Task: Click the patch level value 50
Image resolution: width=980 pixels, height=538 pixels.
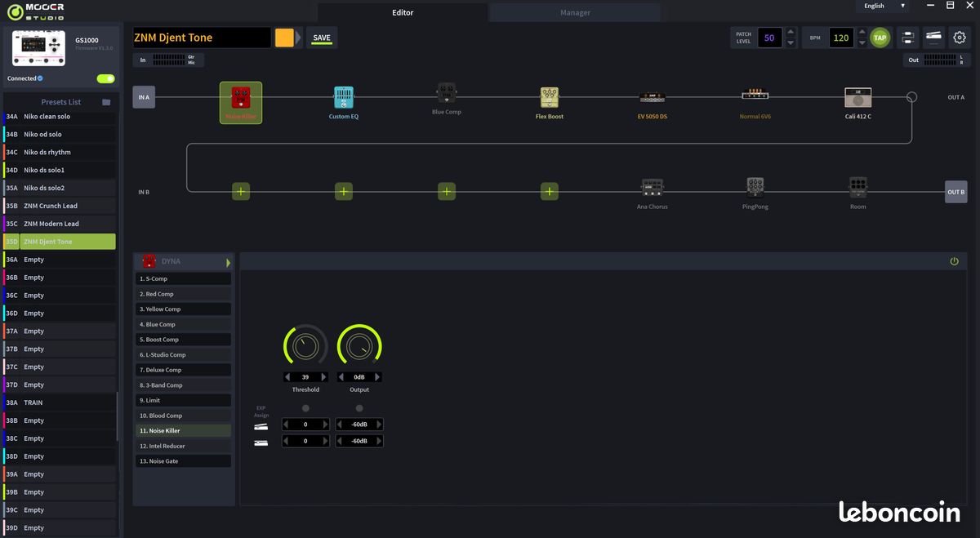Action: tap(769, 38)
